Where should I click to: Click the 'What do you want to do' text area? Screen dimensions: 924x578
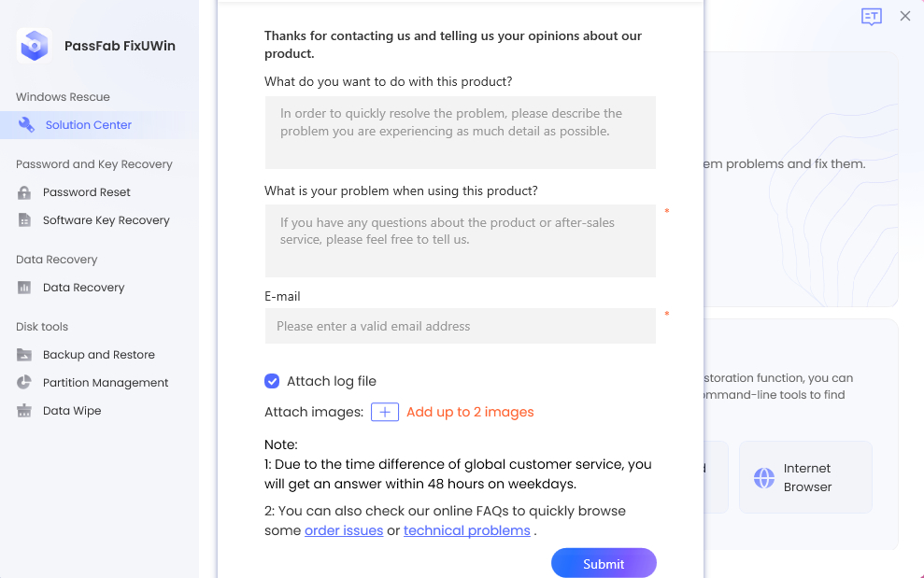(461, 133)
